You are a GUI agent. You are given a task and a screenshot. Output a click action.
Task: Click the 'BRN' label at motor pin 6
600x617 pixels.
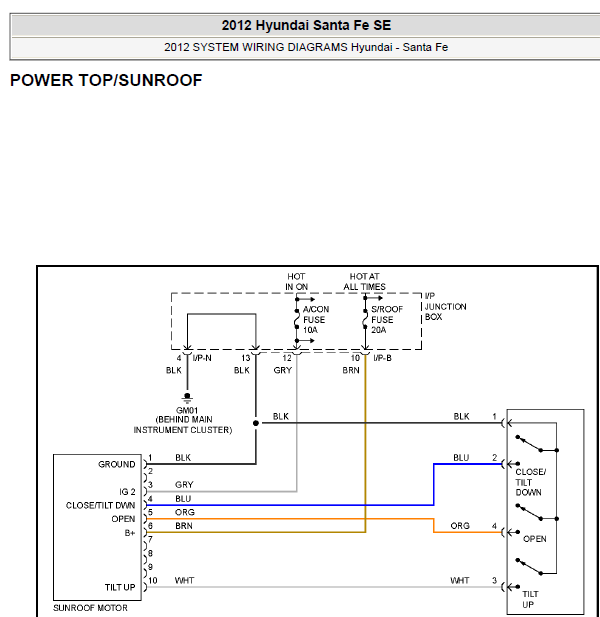pos(184,526)
